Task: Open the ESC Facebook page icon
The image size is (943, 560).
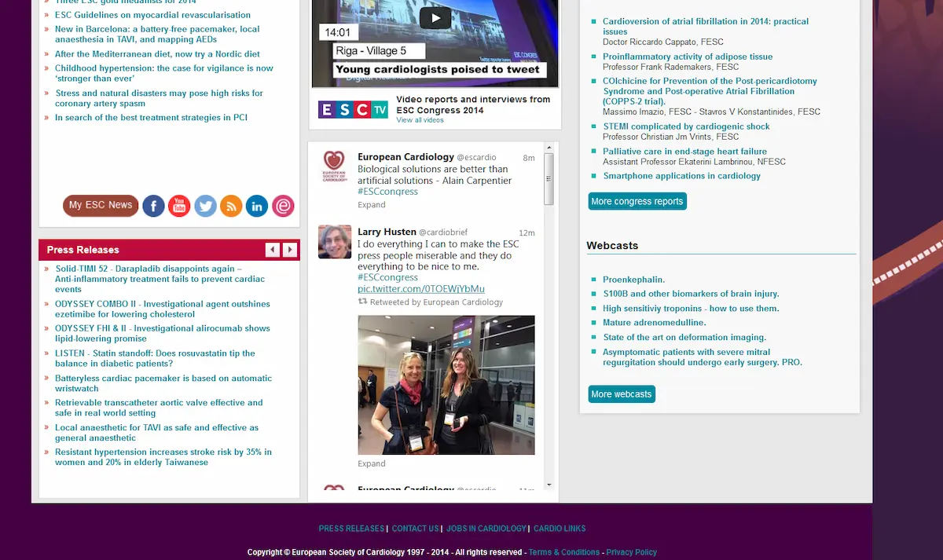Action: (x=153, y=206)
